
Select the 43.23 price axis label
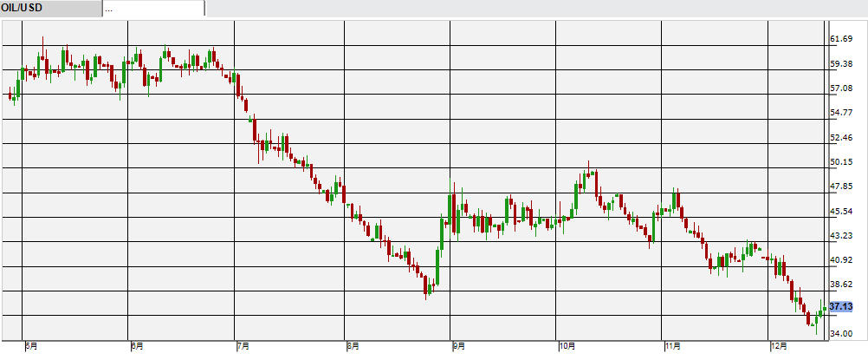(x=842, y=235)
